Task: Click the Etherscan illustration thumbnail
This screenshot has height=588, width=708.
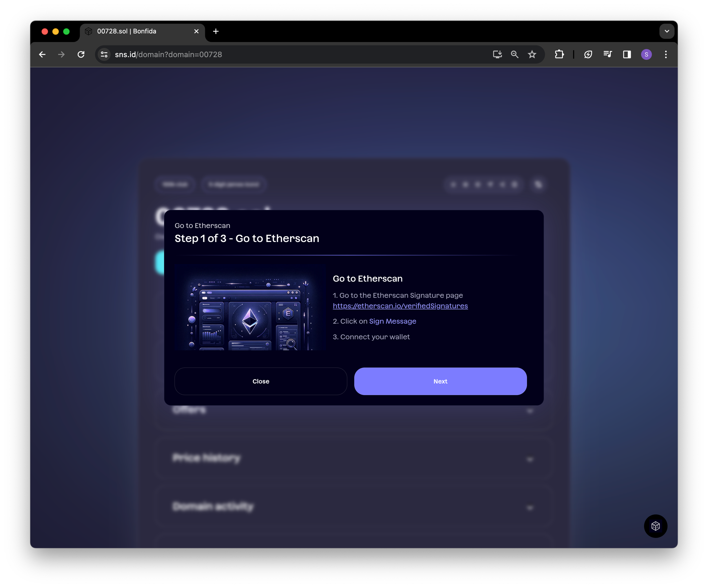Action: tap(250, 307)
